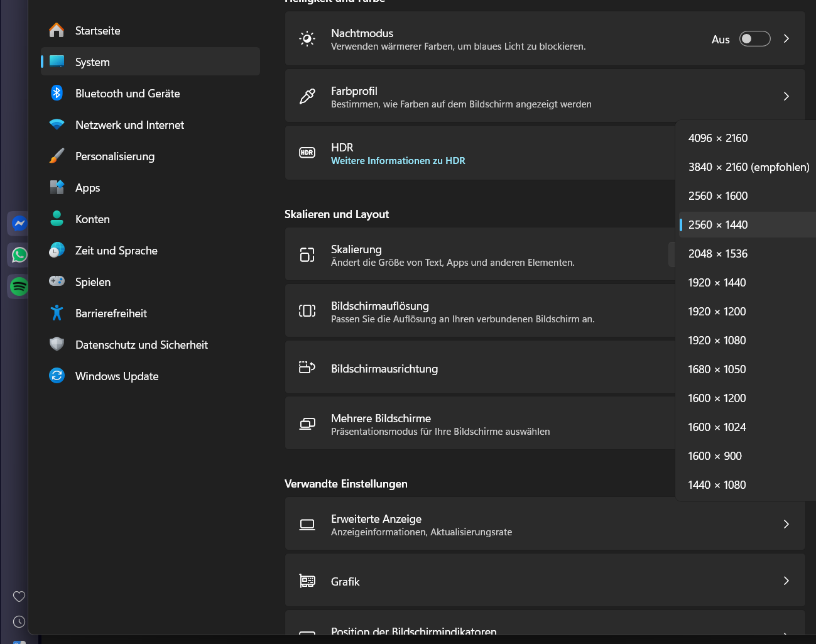This screenshot has height=644, width=816.
Task: Click the Datenschutz und Sicherheit shield icon
Action: click(57, 344)
